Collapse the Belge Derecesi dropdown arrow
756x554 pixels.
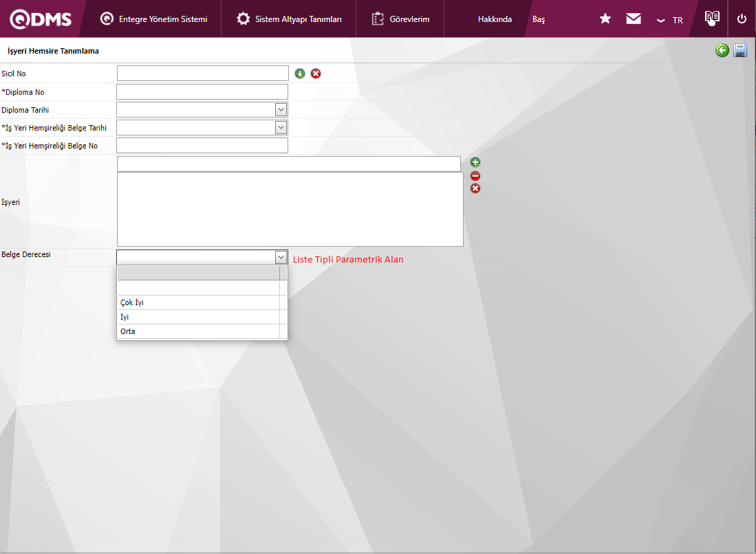[x=281, y=257]
